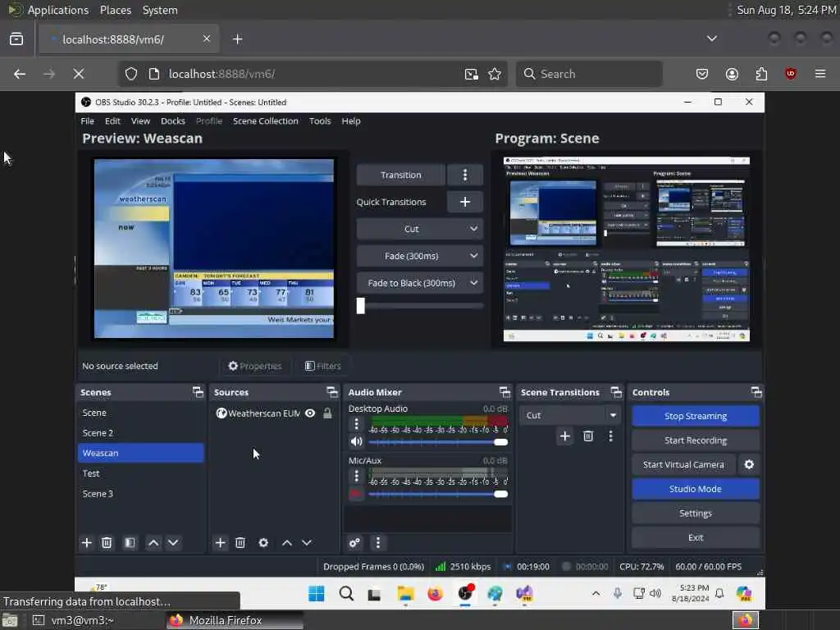Click Start Virtual Camera button

(x=683, y=464)
